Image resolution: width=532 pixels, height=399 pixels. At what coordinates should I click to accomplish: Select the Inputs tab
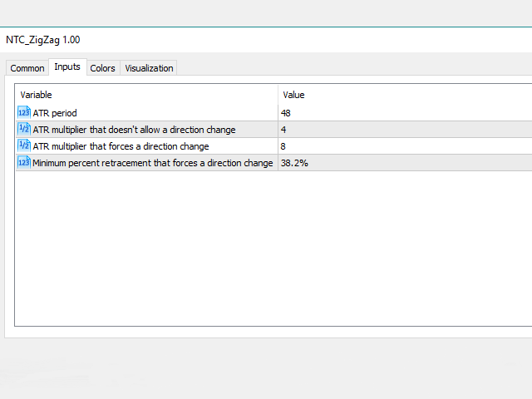pyautogui.click(x=67, y=67)
